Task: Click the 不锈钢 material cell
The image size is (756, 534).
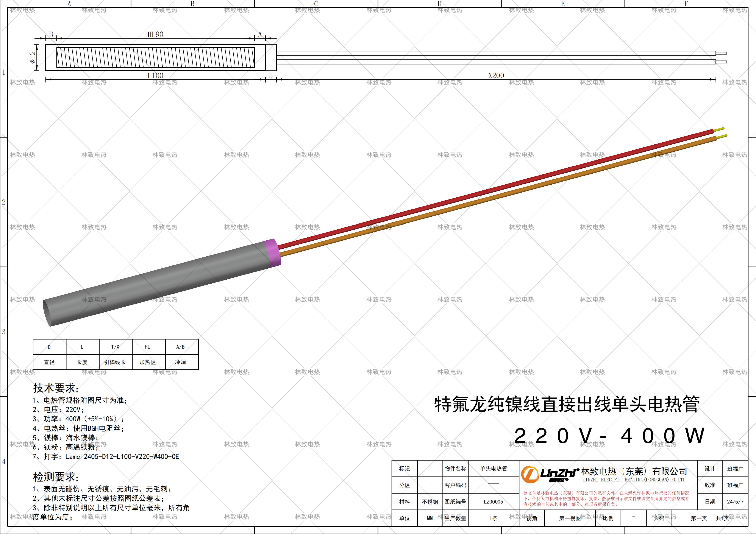Action: click(430, 502)
